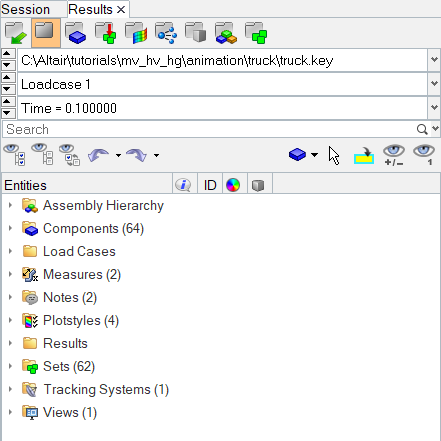
Task: Expand the Load Cases folder
Action: [10, 251]
